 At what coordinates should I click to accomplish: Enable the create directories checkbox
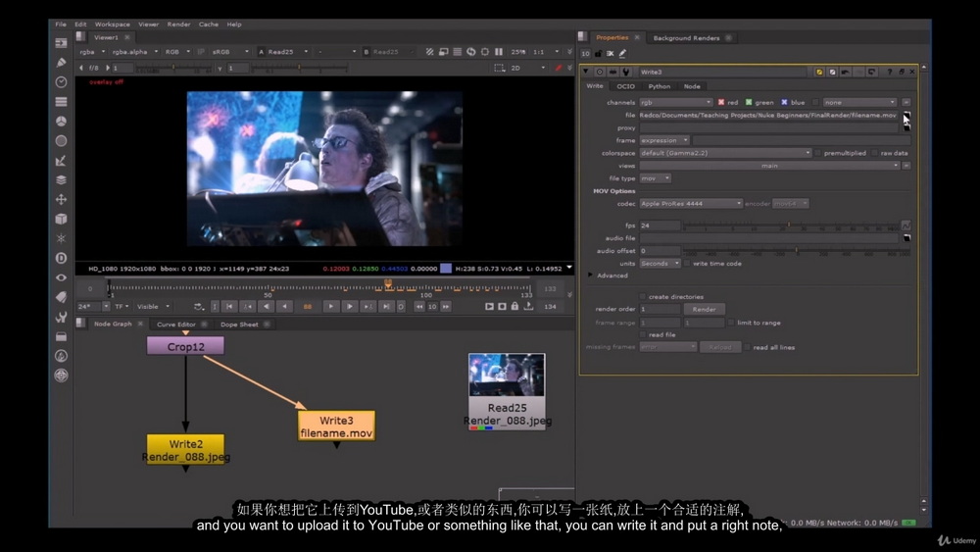643,296
